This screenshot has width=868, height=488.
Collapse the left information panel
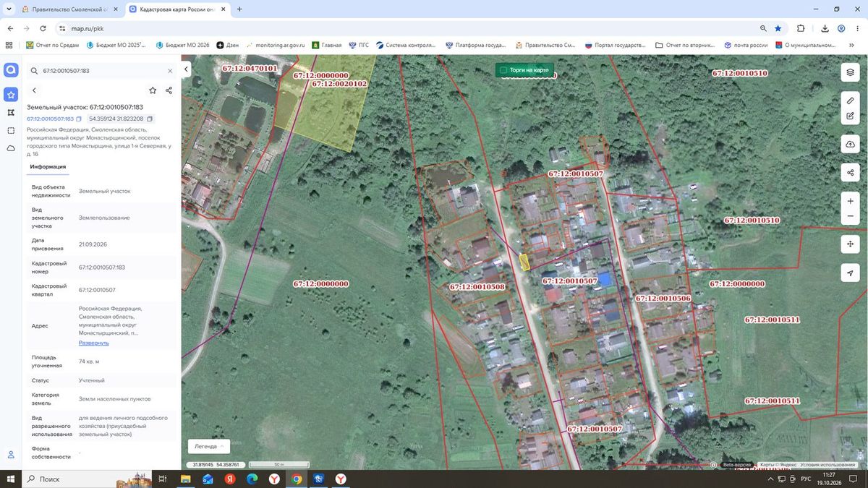click(186, 69)
